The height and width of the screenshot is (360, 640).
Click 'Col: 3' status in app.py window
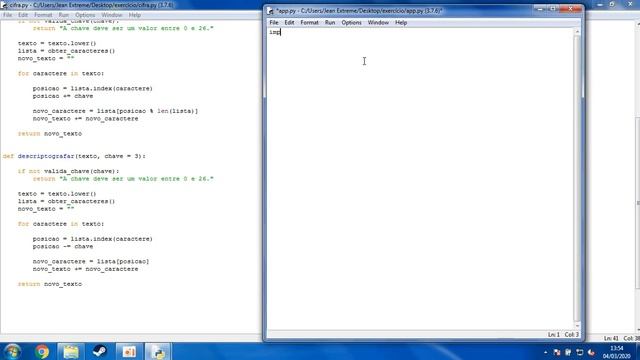tap(571, 335)
